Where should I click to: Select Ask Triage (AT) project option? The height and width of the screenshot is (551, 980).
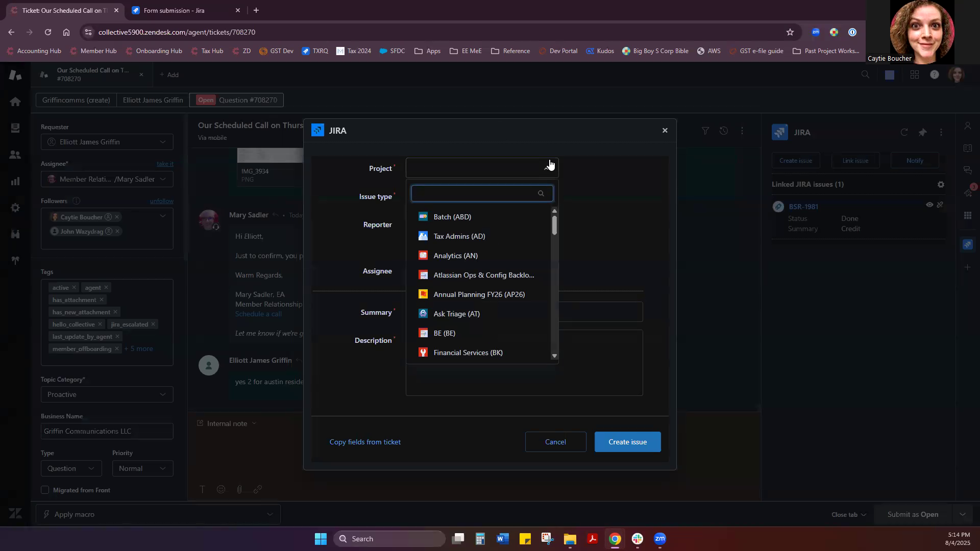(456, 314)
